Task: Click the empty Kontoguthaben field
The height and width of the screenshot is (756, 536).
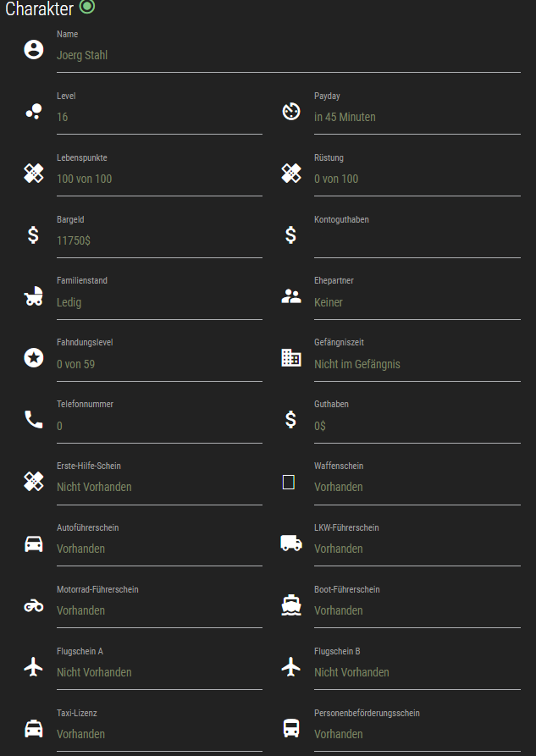Action: (417, 241)
